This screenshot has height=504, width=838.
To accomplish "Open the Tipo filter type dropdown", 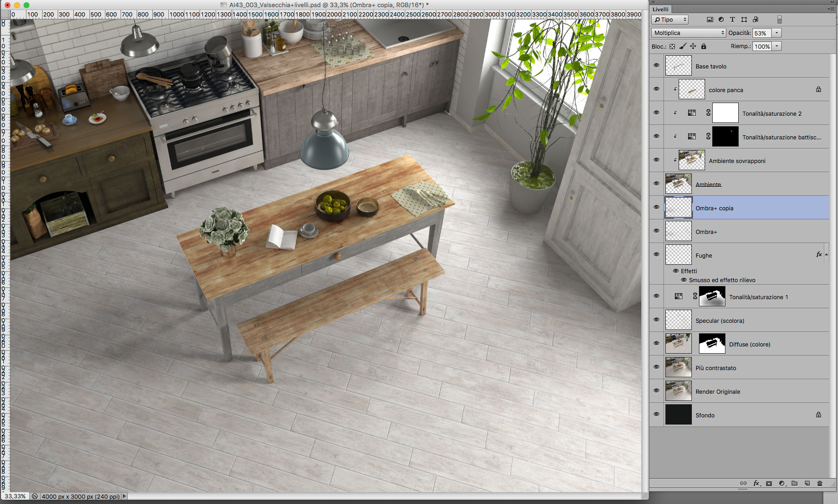I will point(670,20).
